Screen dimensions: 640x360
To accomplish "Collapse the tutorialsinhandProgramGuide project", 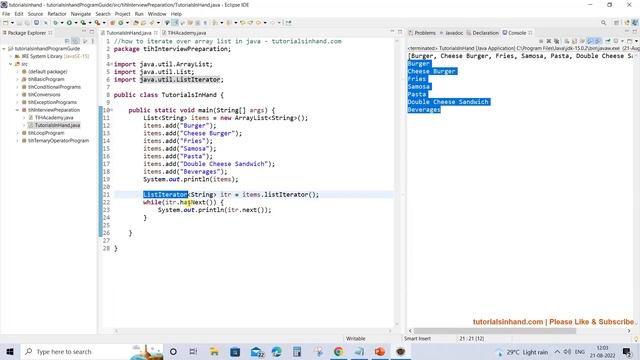I will 4,49.
